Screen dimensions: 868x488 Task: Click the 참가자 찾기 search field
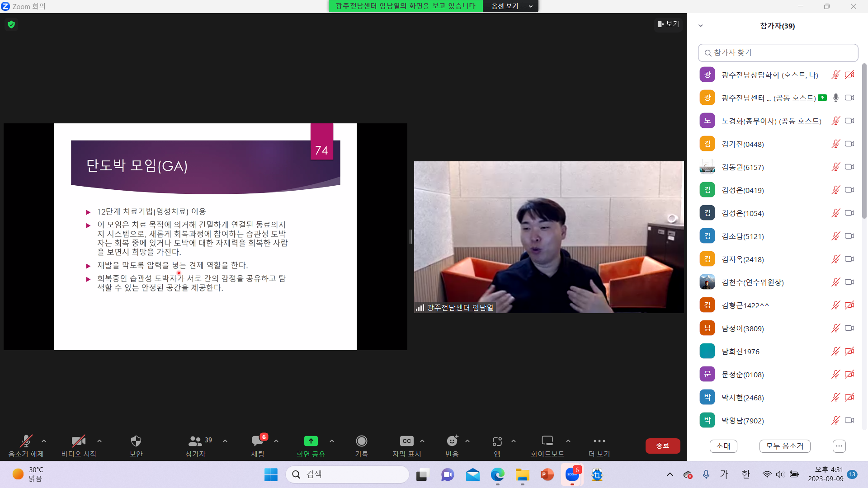click(x=778, y=53)
